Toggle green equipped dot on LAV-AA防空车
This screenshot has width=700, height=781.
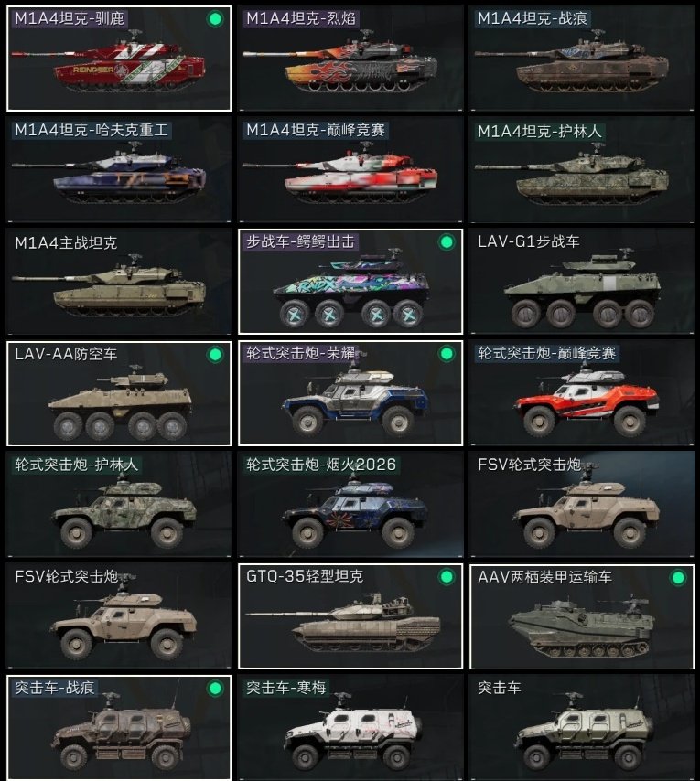point(215,355)
